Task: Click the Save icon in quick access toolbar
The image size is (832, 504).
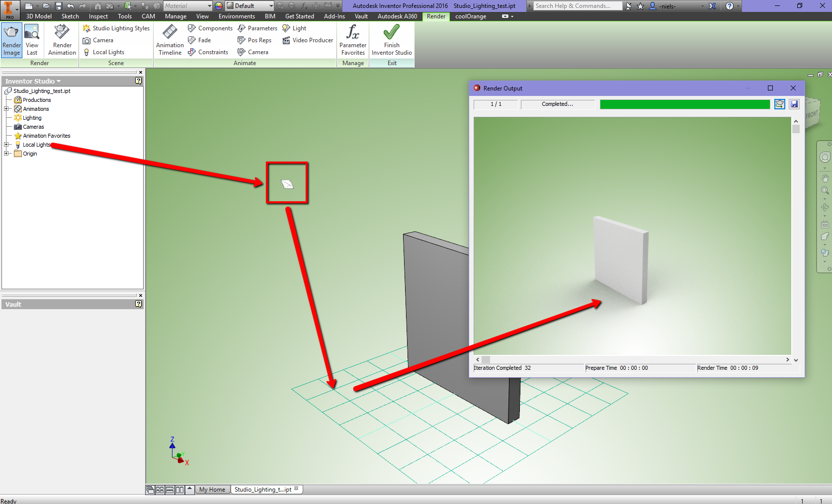Action: coord(59,6)
